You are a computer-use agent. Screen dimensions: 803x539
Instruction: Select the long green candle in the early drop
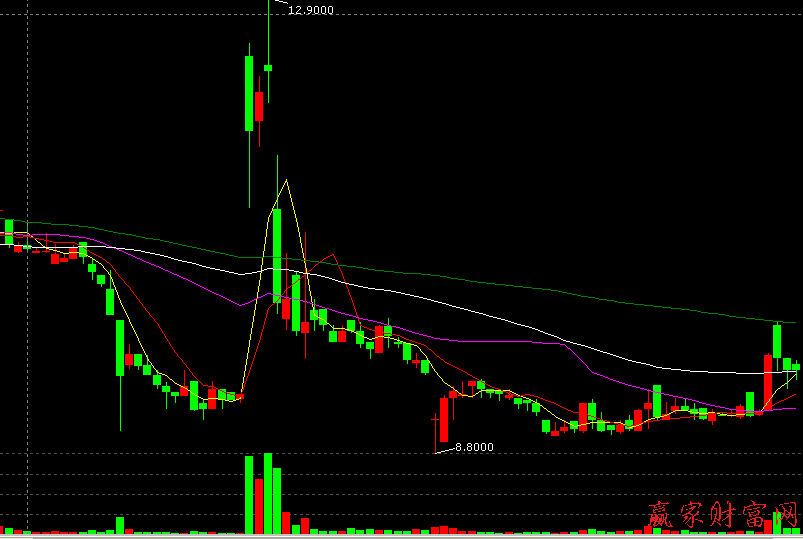120,348
